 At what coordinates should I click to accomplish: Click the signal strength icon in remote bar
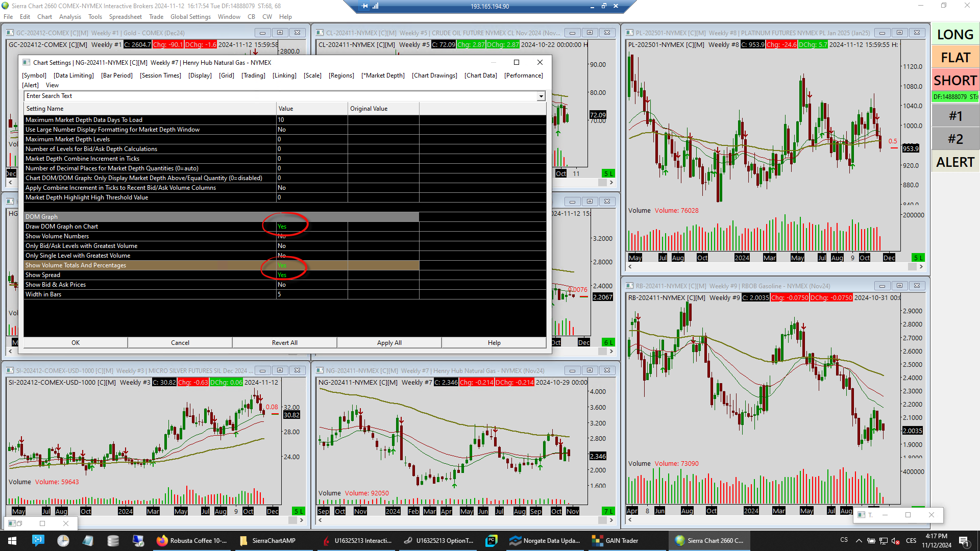376,6
